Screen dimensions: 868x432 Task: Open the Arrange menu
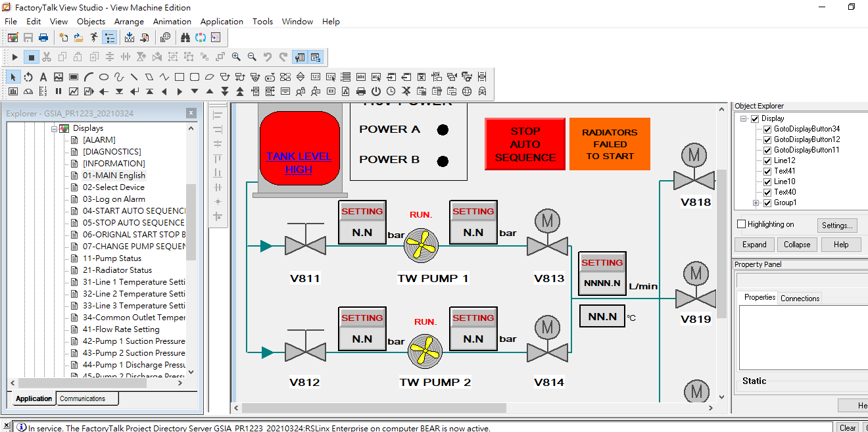coord(129,21)
